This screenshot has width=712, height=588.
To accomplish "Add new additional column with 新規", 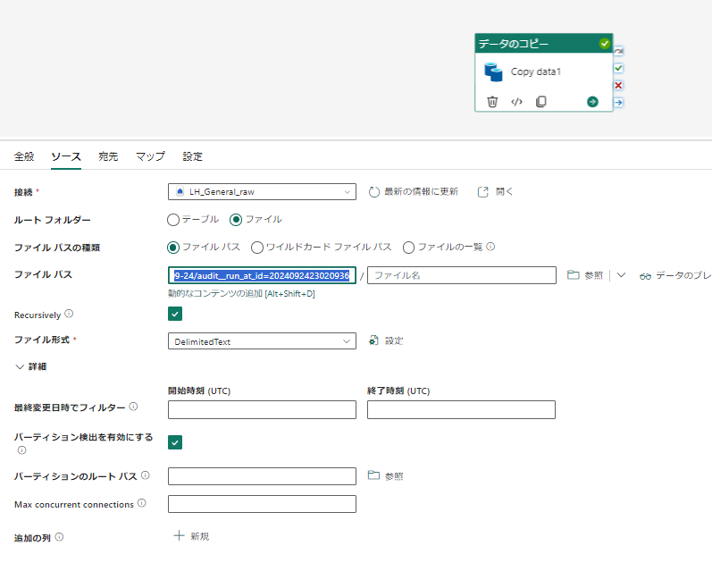I will 191,536.
